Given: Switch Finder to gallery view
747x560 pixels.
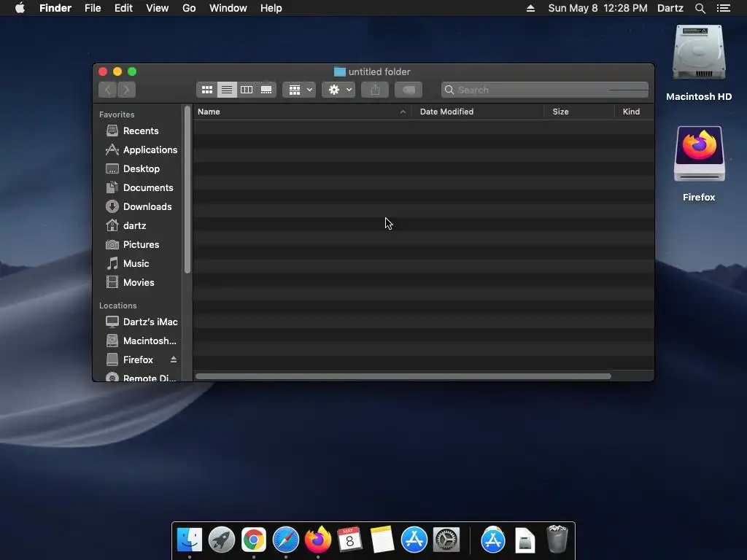Looking at the screenshot, I should point(266,90).
